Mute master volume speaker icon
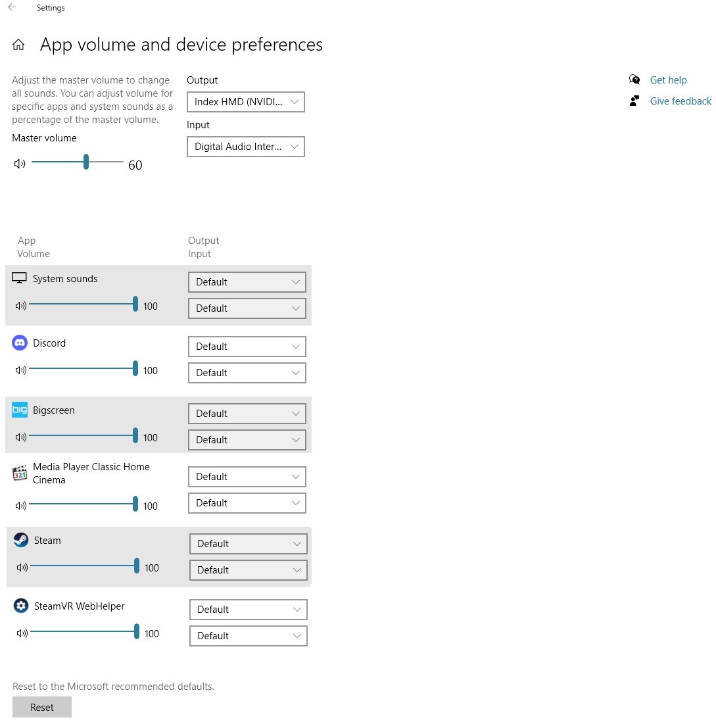This screenshot has height=728, width=716. point(19,164)
